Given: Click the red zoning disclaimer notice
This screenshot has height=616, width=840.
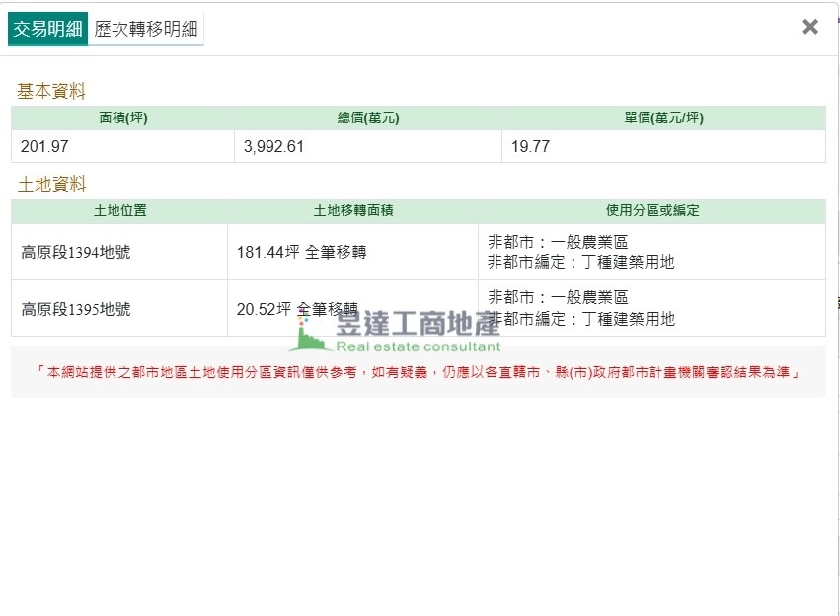Looking at the screenshot, I should [x=418, y=372].
